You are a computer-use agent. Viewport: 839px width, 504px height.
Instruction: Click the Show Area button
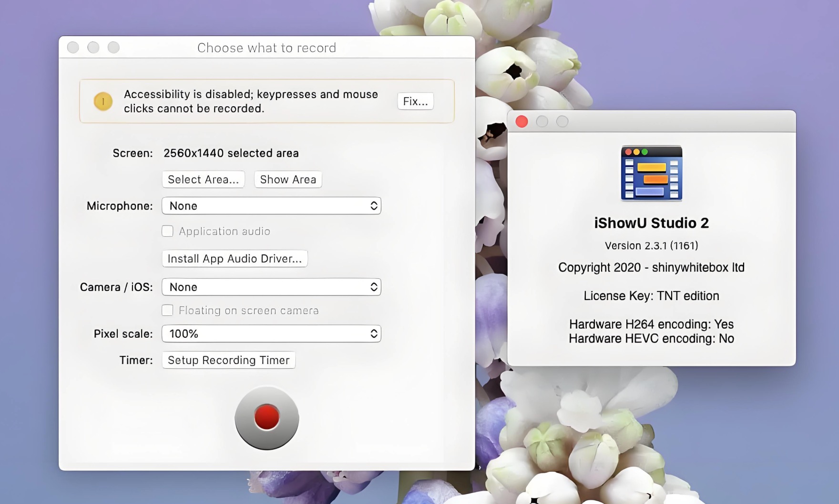288,180
